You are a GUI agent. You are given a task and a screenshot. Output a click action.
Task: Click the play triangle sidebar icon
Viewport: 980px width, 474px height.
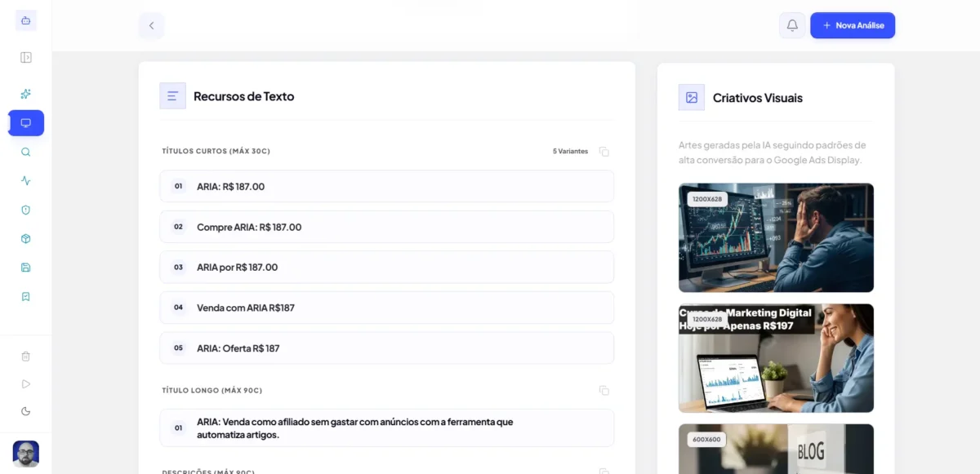click(26, 383)
